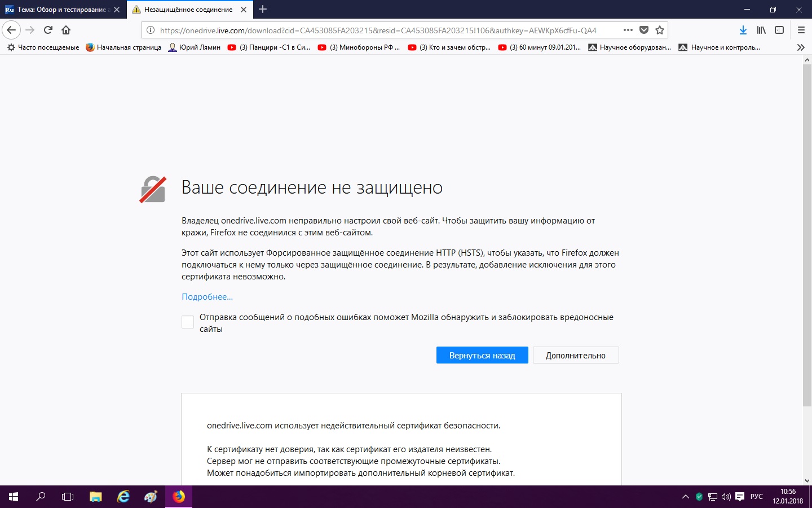Open 'Научное и контроль...' bookmark
Viewport: 812px width, 508px height.
tap(720, 47)
